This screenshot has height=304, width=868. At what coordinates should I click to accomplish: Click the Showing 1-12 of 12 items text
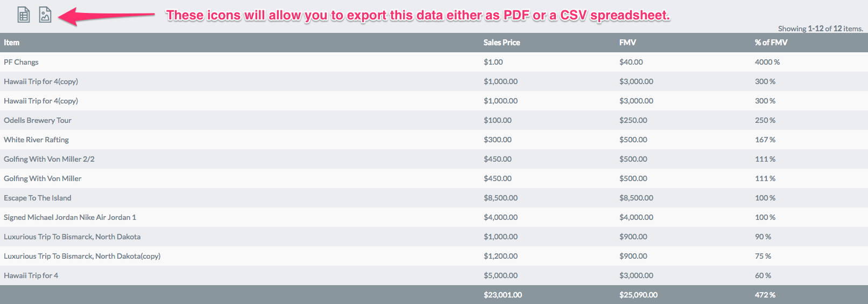pos(821,29)
